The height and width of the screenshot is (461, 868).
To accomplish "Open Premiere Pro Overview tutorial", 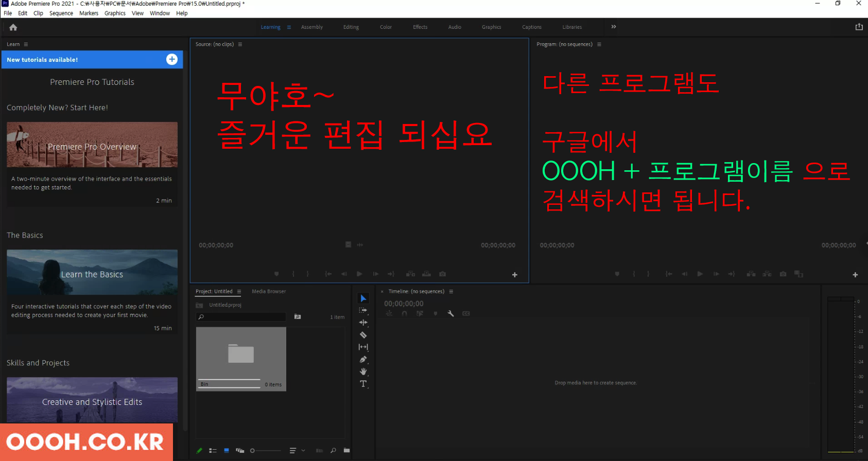I will pos(92,145).
